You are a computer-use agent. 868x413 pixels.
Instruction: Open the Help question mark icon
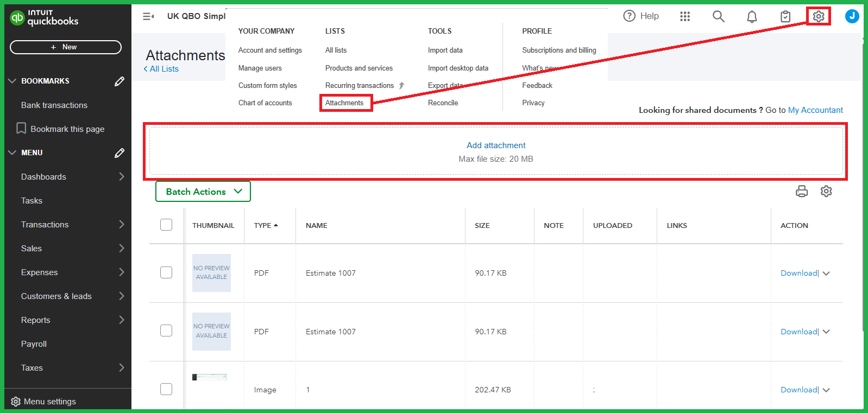(x=629, y=16)
